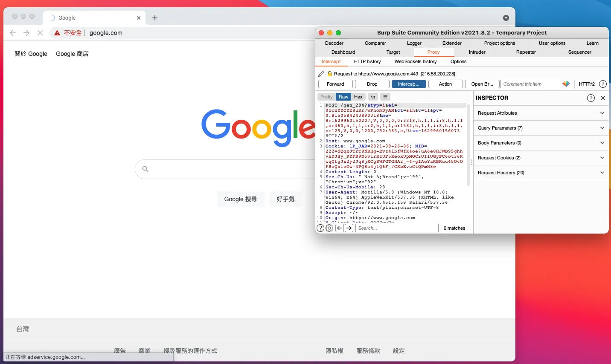The width and height of the screenshot is (611, 364).
Task: Click the Open Browser button
Action: tap(482, 84)
